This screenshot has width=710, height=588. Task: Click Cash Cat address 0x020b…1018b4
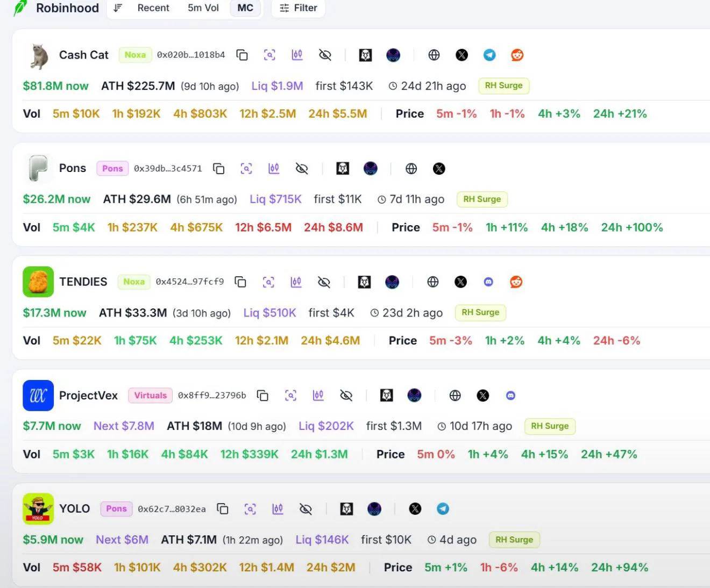pyautogui.click(x=191, y=55)
